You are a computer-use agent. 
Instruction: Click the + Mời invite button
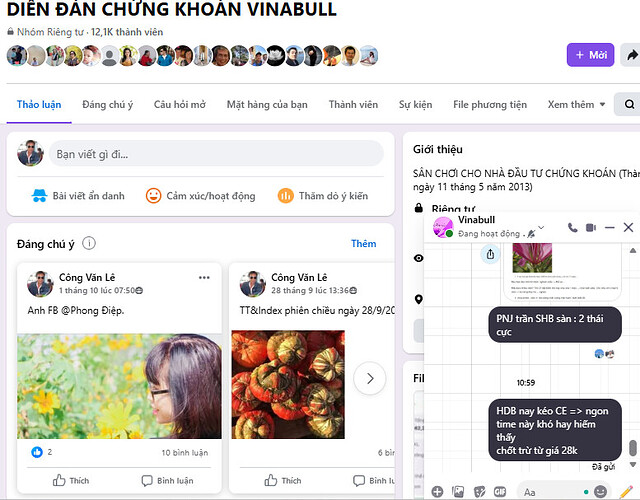[x=590, y=55]
